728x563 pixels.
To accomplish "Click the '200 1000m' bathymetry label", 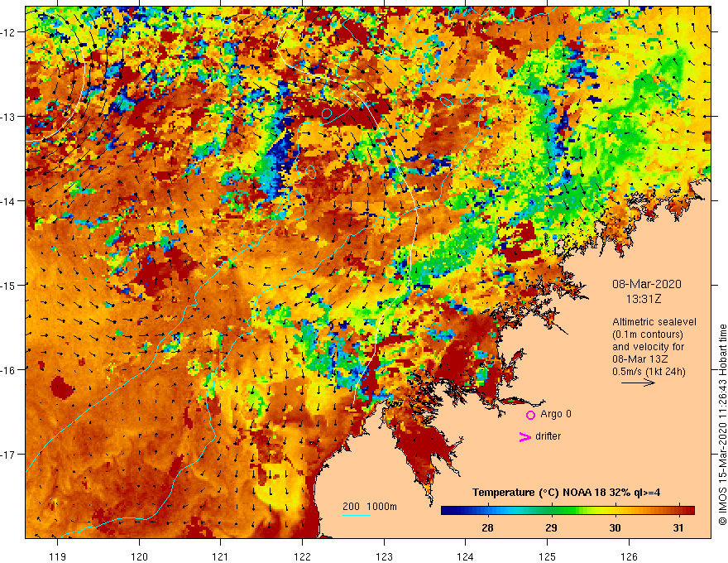I will click(x=370, y=507).
